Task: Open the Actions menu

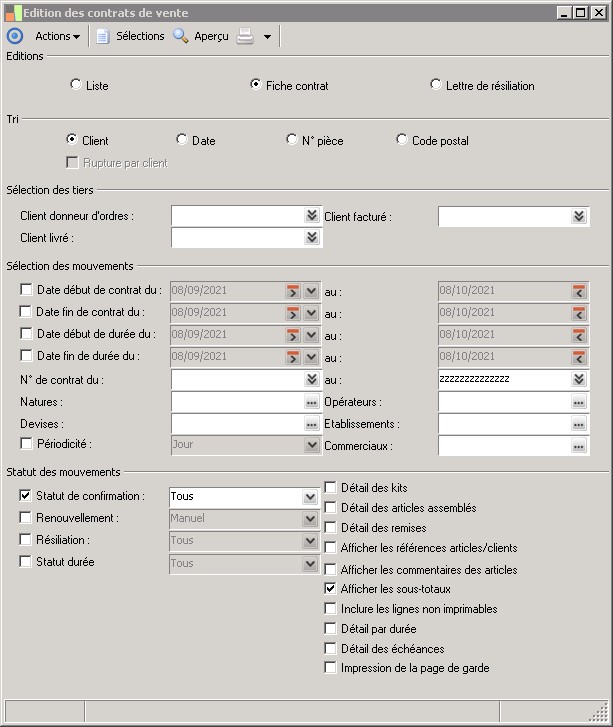Action: (x=57, y=36)
